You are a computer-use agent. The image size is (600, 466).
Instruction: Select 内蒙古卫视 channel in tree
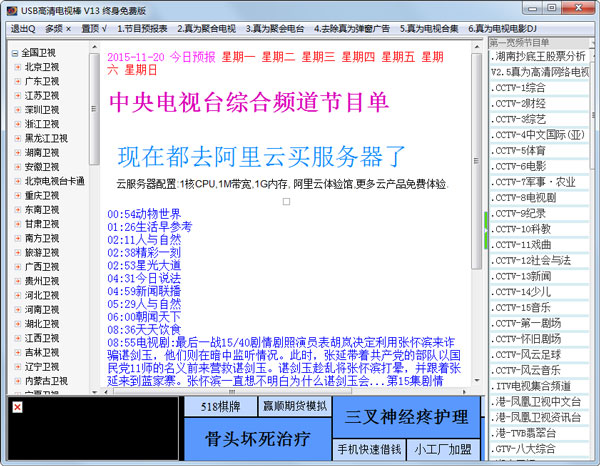point(46,381)
